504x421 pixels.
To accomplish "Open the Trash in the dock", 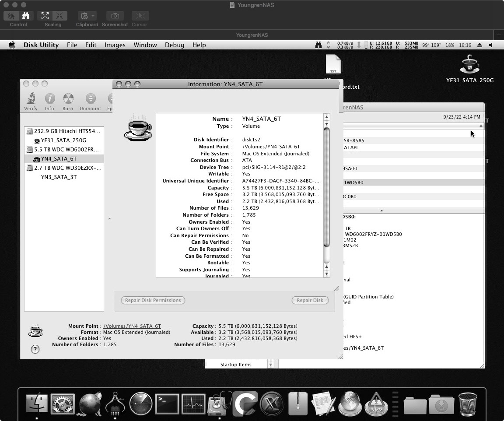I will 468,404.
